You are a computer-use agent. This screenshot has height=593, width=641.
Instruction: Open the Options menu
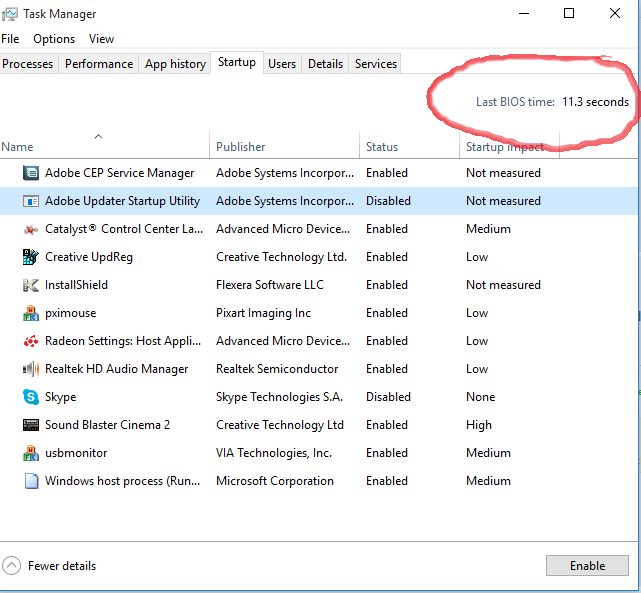click(54, 39)
